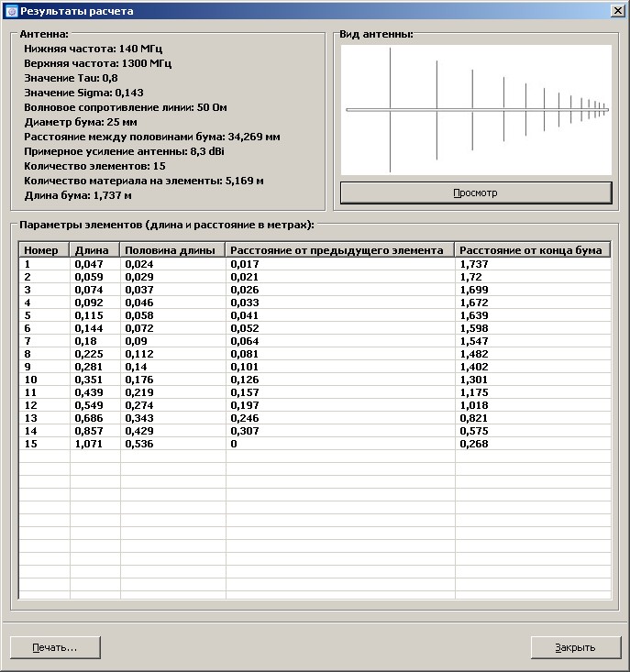630x672 pixels.
Task: Click the half-length value 0,09
Action: [x=136, y=341]
